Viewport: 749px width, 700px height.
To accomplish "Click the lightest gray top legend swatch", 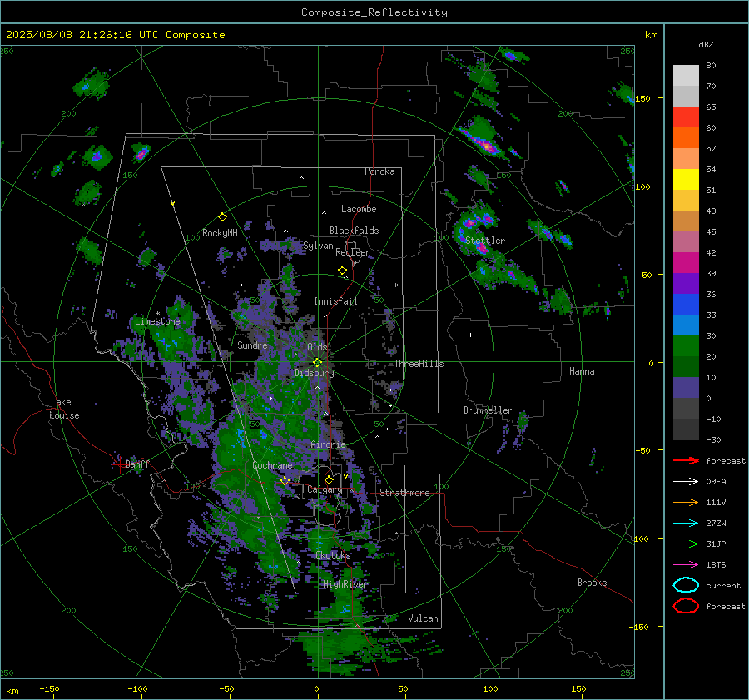I will (x=686, y=76).
